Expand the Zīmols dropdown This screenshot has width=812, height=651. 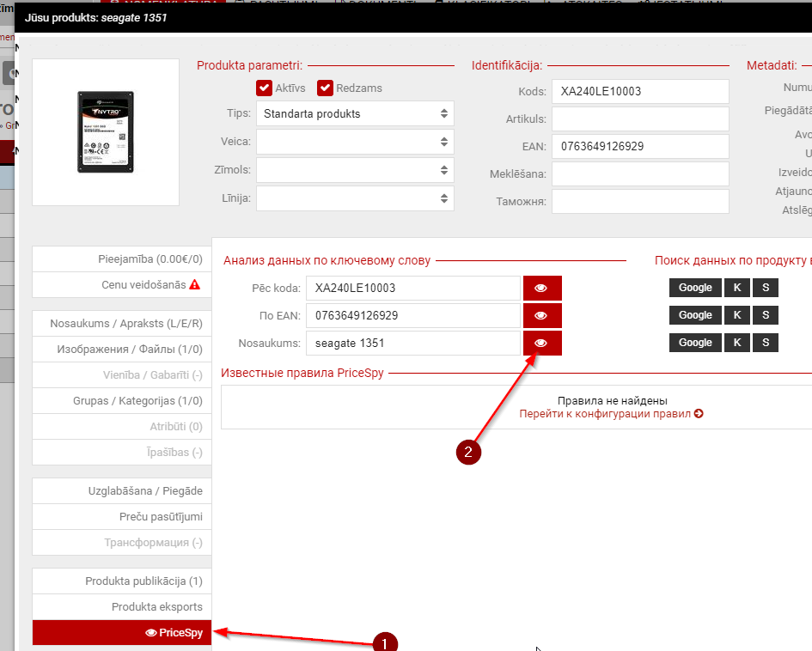(x=355, y=170)
